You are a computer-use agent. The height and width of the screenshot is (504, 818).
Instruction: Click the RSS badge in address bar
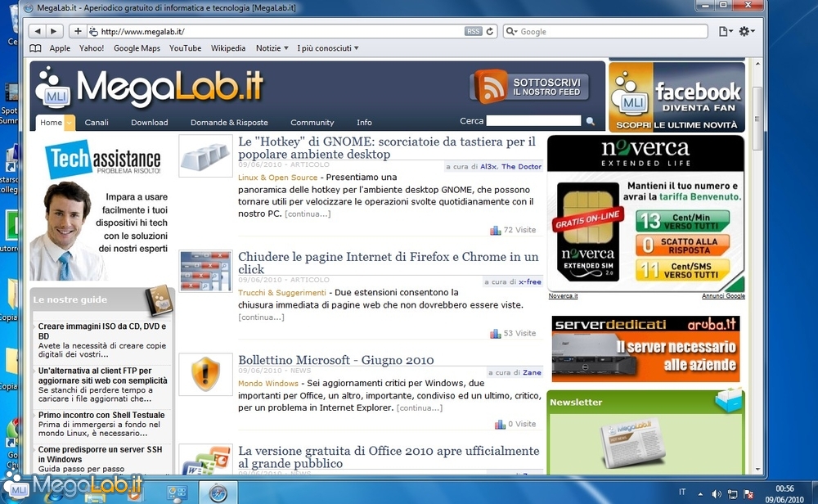pos(473,31)
